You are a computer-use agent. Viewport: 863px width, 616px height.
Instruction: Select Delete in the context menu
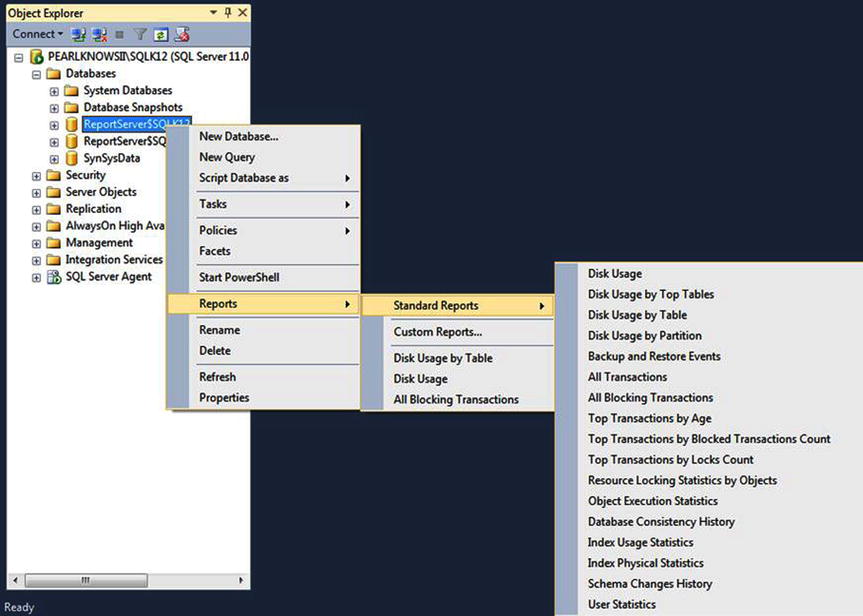pyautogui.click(x=264, y=351)
